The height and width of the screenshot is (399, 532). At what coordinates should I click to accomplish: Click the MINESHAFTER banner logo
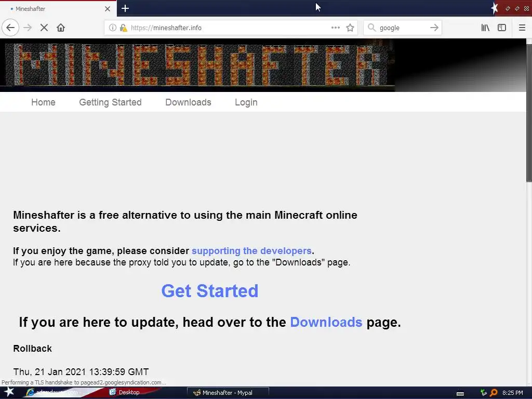pyautogui.click(x=197, y=65)
